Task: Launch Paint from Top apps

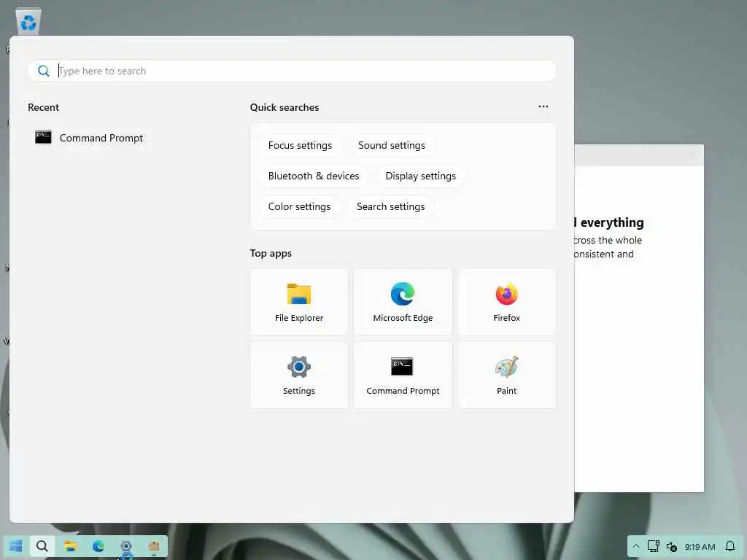Action: (506, 375)
